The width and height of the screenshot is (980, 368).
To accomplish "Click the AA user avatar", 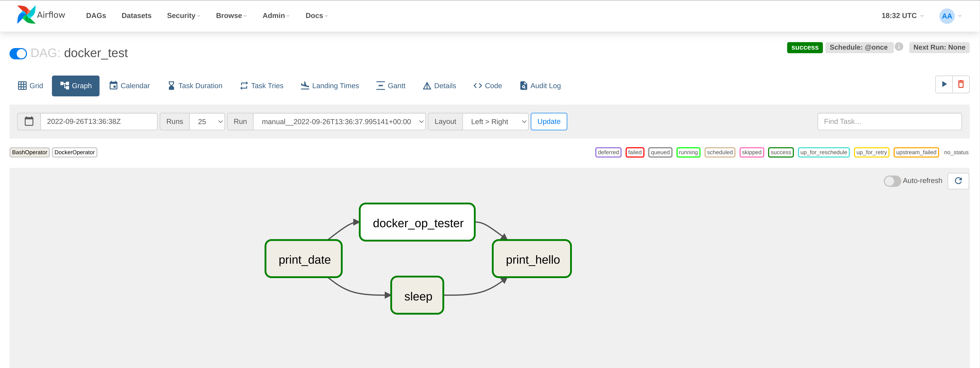I will pyautogui.click(x=947, y=16).
